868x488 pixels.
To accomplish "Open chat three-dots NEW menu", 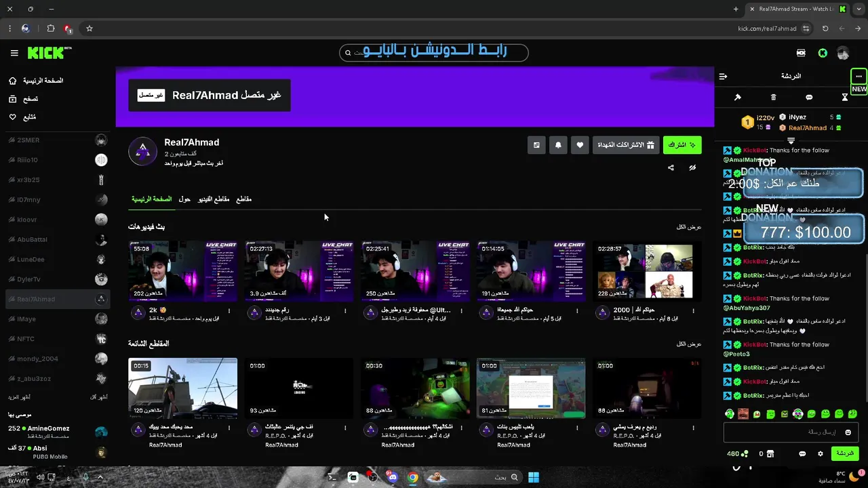I will coord(859,77).
